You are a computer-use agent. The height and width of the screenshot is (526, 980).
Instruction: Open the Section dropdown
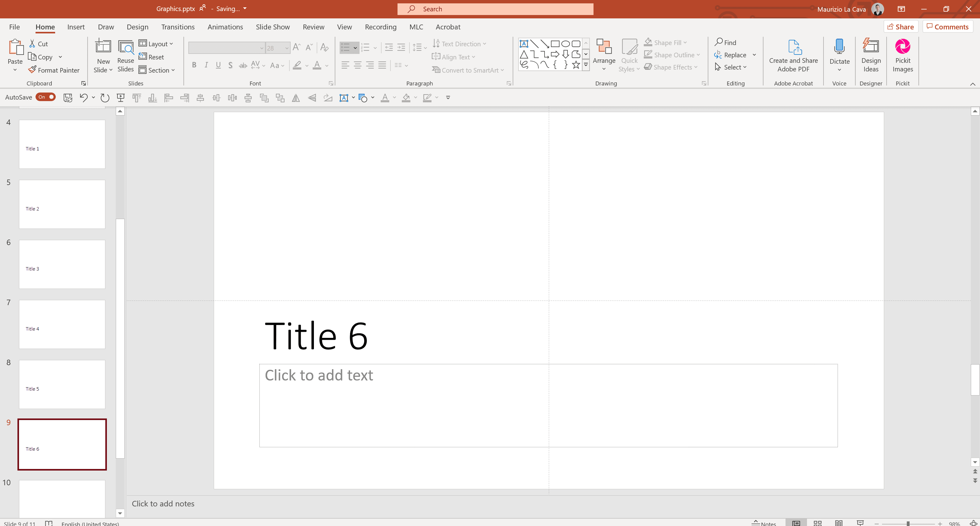click(157, 70)
